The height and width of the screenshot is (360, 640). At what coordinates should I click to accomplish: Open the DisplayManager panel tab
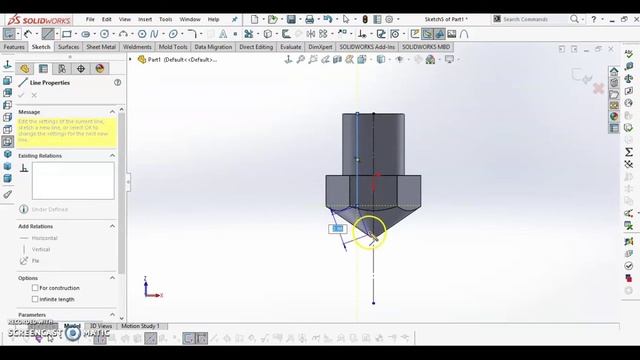point(100,69)
